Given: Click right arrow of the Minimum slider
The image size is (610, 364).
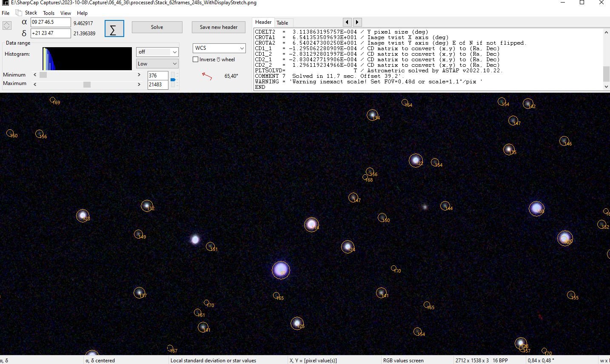Looking at the screenshot, I should (x=139, y=75).
